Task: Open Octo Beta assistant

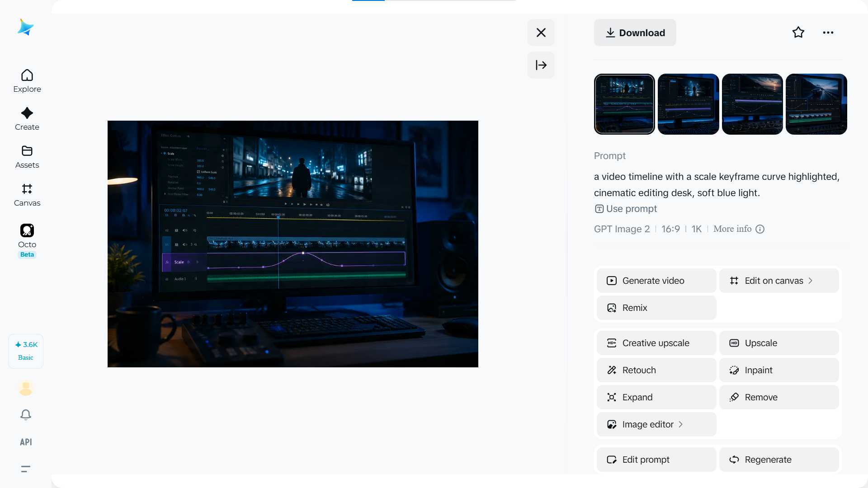Action: 27,241
